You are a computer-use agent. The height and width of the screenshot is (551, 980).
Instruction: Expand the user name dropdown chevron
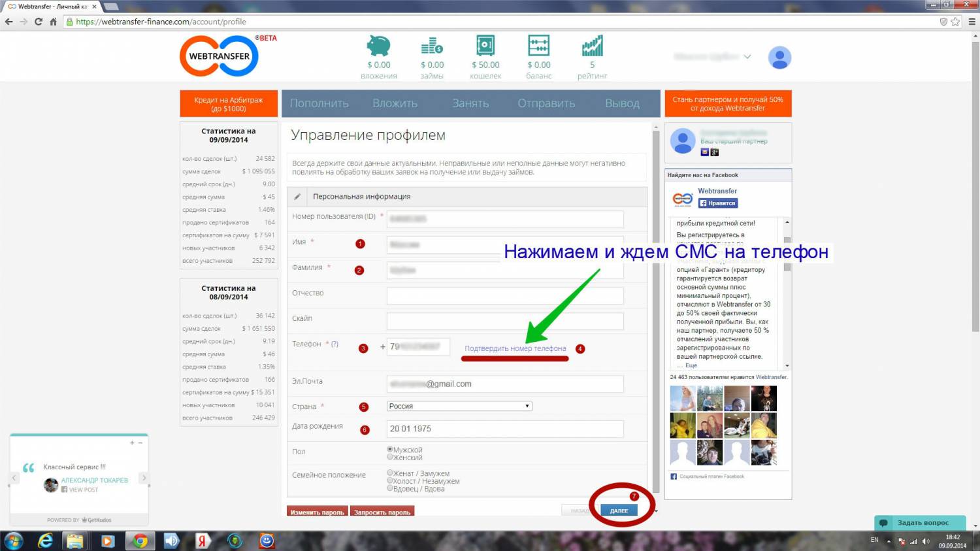[x=747, y=57]
